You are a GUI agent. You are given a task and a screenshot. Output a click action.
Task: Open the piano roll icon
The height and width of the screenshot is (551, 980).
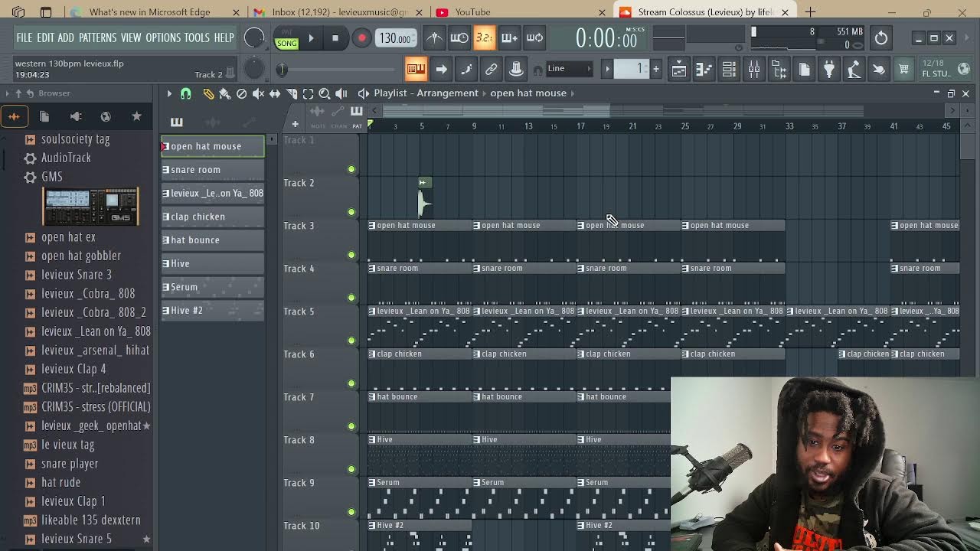point(704,70)
